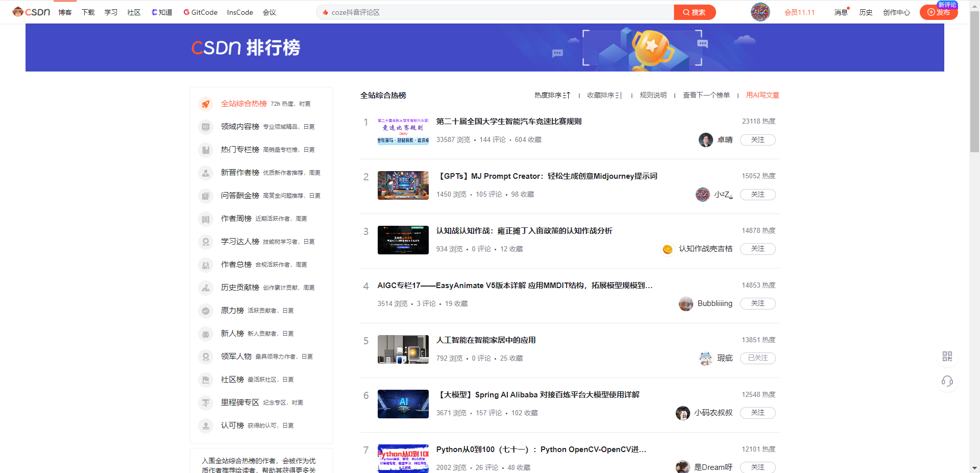Screen dimensions: 980x473
Task: Follow author 卓晴 with 关注 button
Action: click(x=758, y=140)
